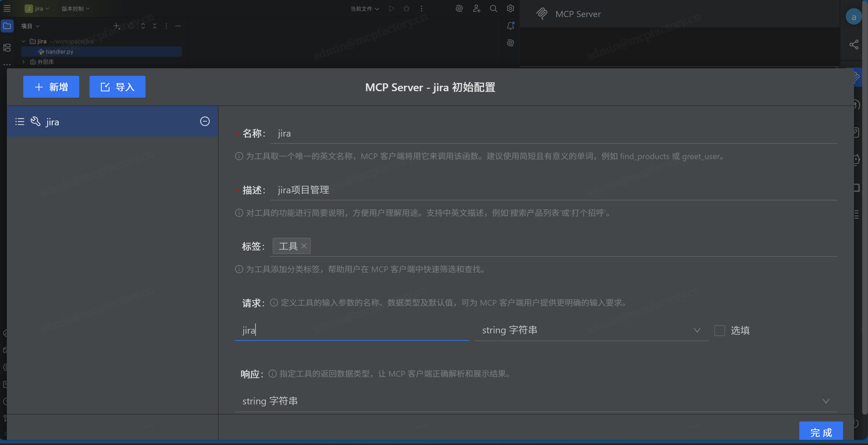Remove the 工具 tag
Screen dimensions: 868x445
tap(304, 246)
